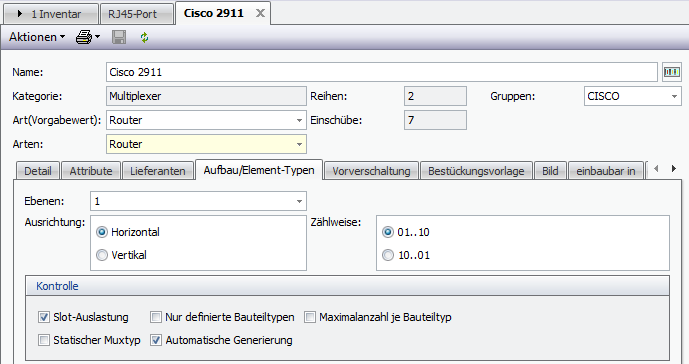689x364 pixels.
Task: Select 10..01 counting radio button
Action: [388, 255]
